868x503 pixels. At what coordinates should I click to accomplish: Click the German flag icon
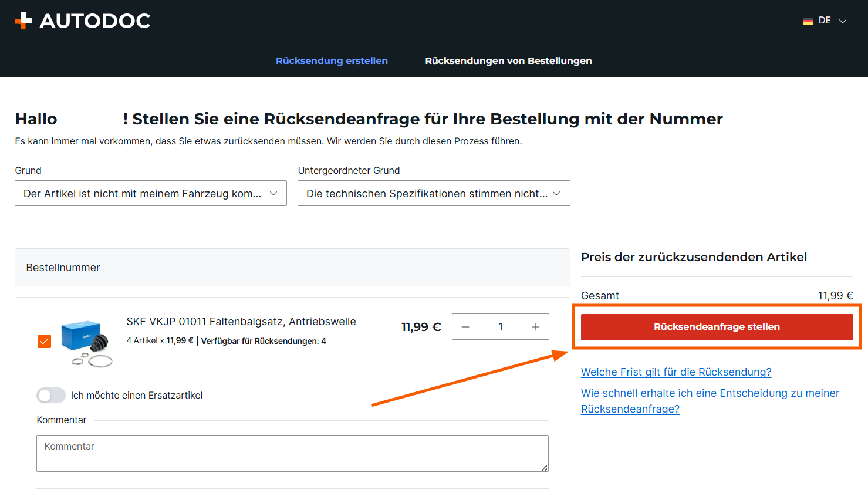tap(808, 21)
